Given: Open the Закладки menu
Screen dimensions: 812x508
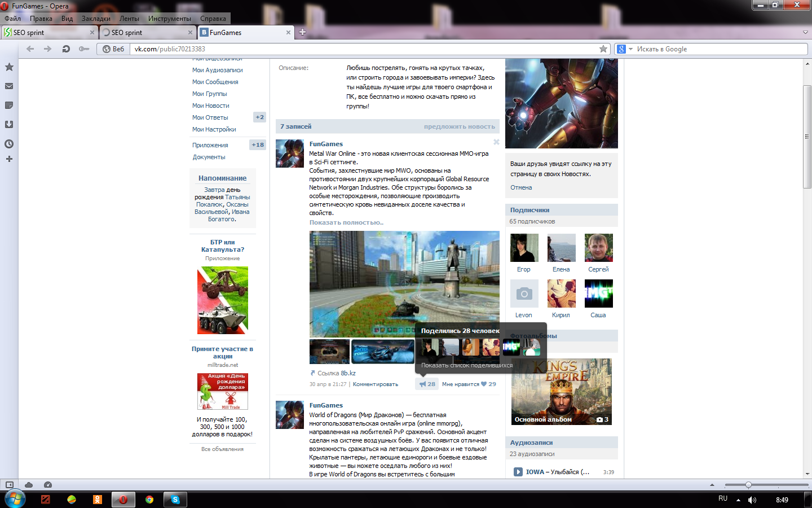Looking at the screenshot, I should 96,19.
